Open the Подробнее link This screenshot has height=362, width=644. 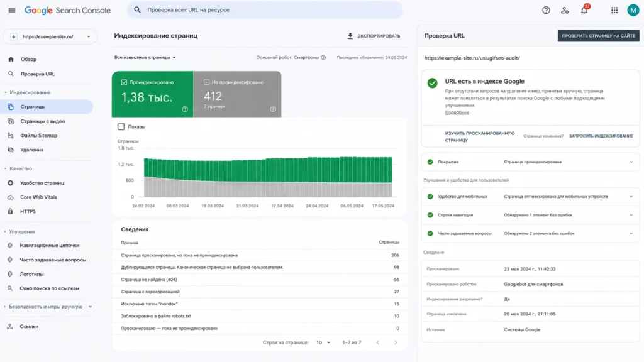457,112
